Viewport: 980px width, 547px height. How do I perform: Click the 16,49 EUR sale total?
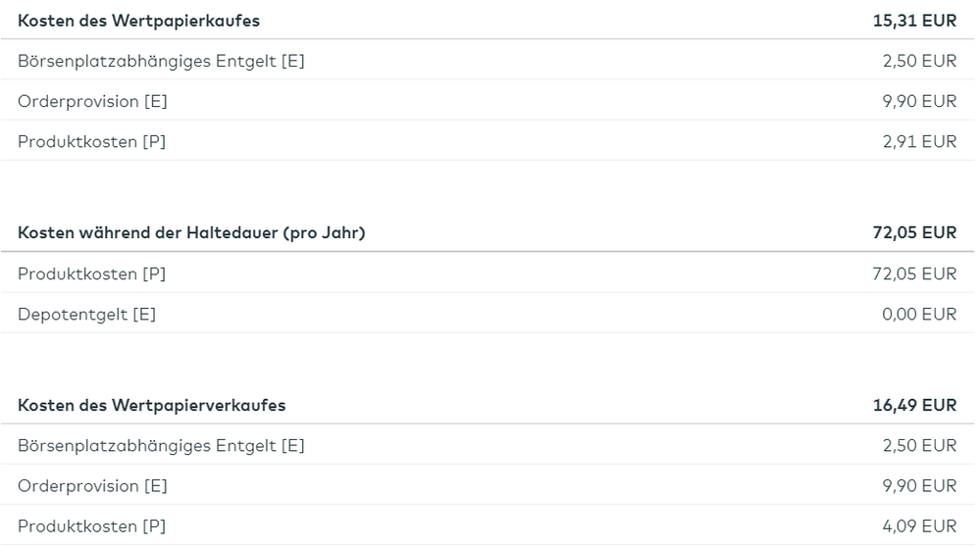point(914,405)
